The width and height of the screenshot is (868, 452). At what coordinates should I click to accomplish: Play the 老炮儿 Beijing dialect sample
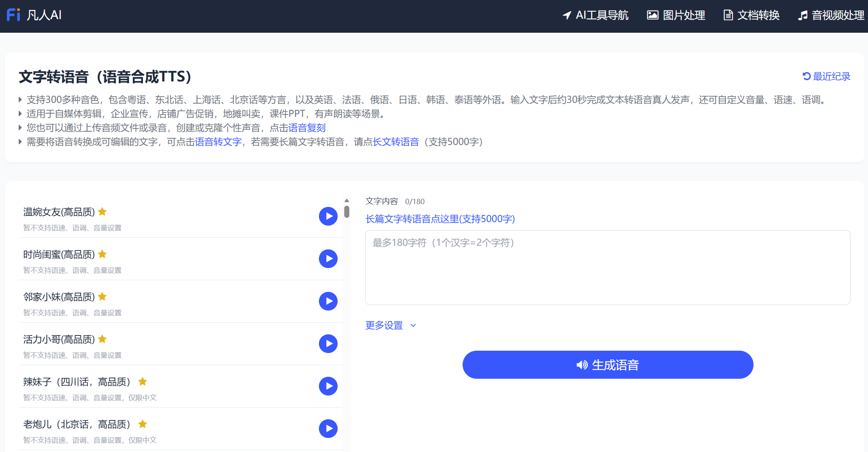[328, 428]
